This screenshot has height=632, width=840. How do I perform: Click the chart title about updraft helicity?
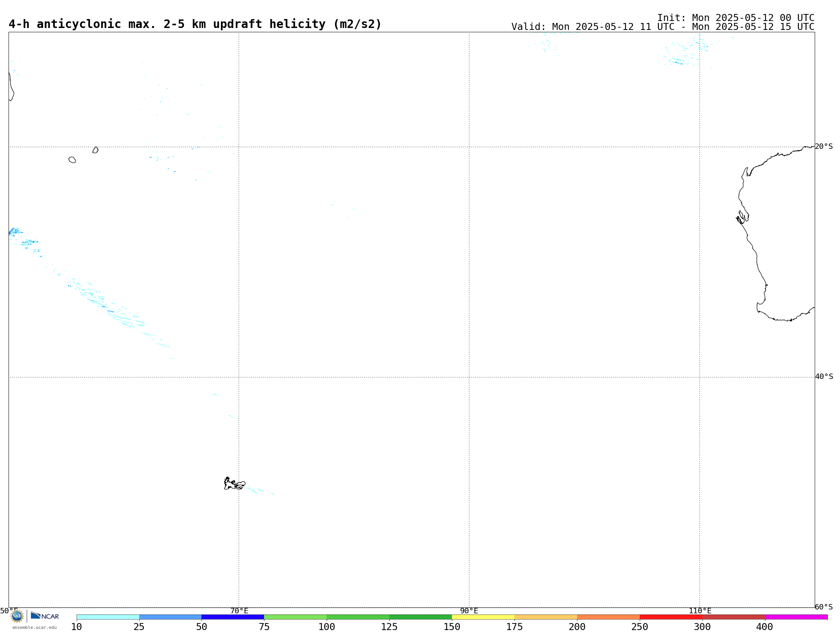[x=195, y=24]
